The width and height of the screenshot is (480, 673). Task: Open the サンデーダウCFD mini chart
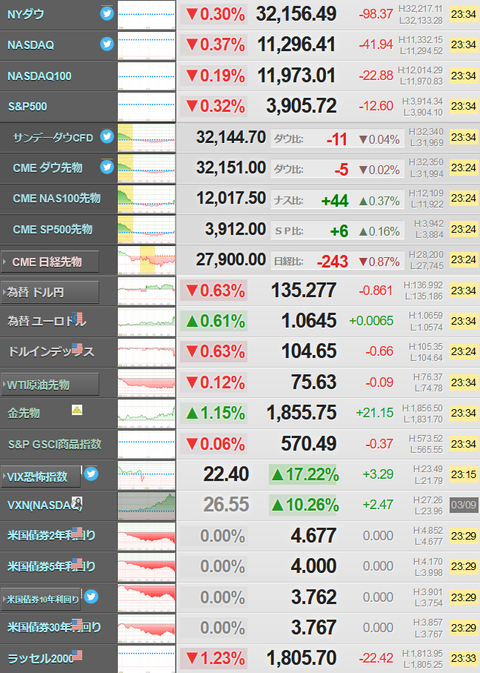(146, 137)
